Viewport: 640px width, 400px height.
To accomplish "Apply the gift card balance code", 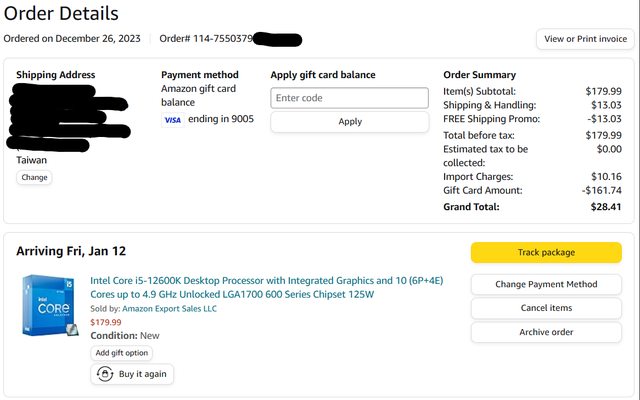I will pos(349,121).
